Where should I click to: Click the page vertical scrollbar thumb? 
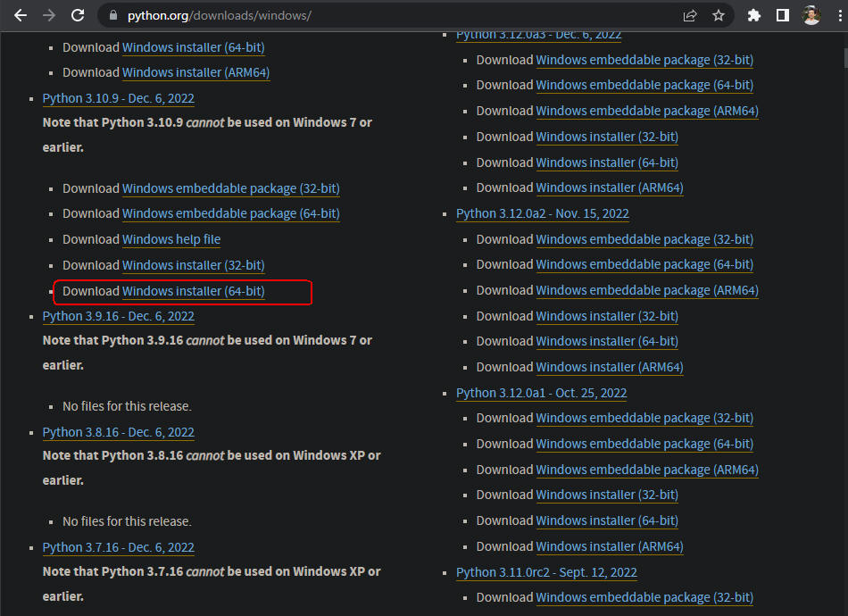(845, 58)
